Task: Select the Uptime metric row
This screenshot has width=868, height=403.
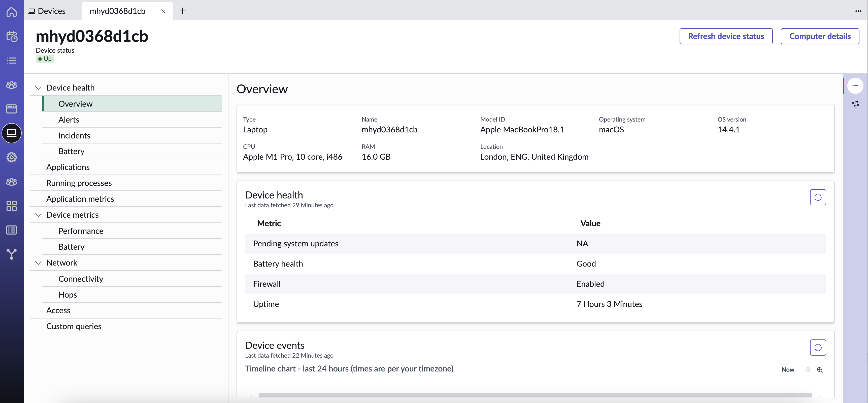Action: pos(536,304)
